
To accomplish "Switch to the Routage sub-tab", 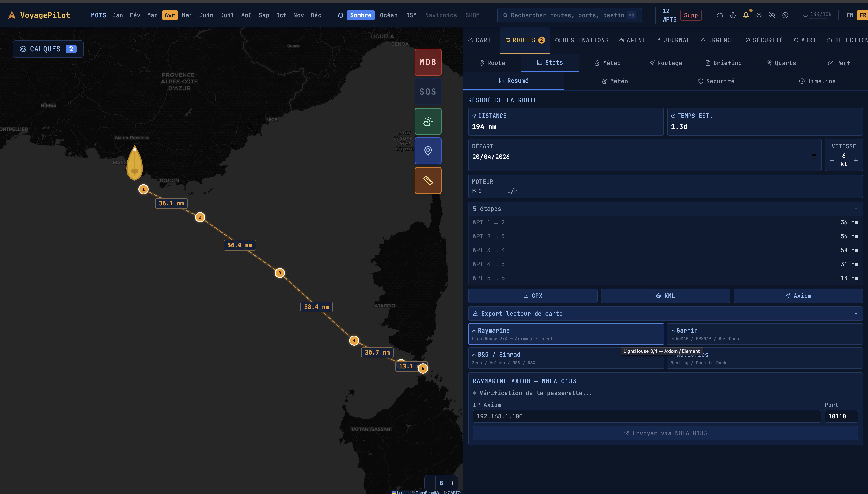I will (x=665, y=63).
